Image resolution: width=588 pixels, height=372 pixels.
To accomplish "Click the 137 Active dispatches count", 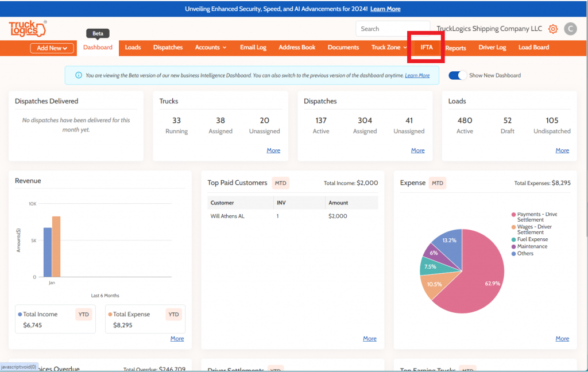I will point(321,121).
